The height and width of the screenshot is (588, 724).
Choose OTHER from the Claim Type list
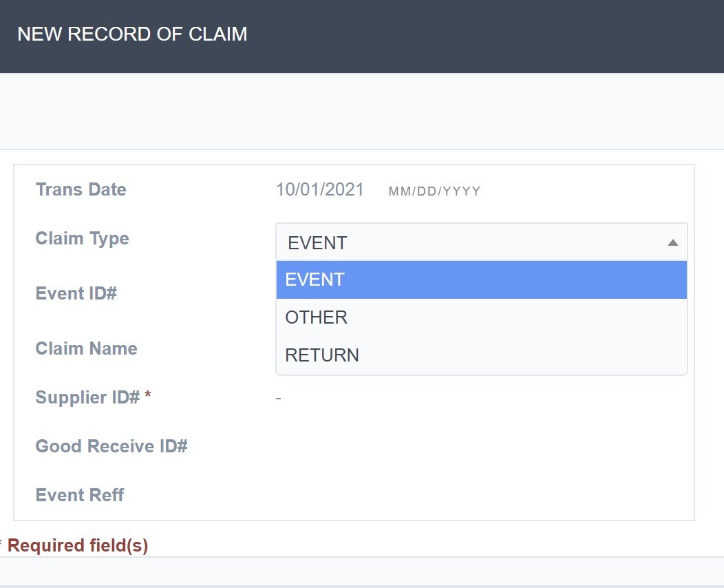pyautogui.click(x=482, y=317)
